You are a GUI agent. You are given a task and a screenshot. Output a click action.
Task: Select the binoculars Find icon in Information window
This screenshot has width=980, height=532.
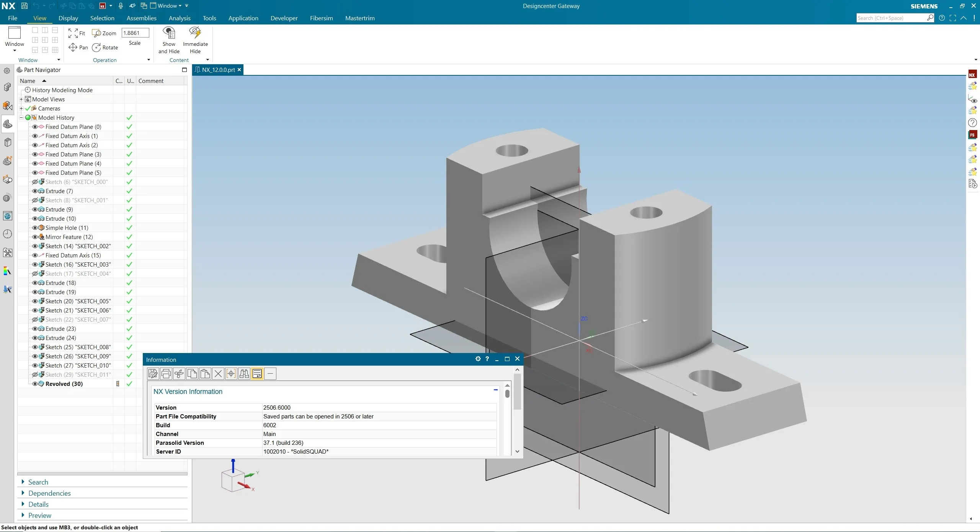pos(244,374)
